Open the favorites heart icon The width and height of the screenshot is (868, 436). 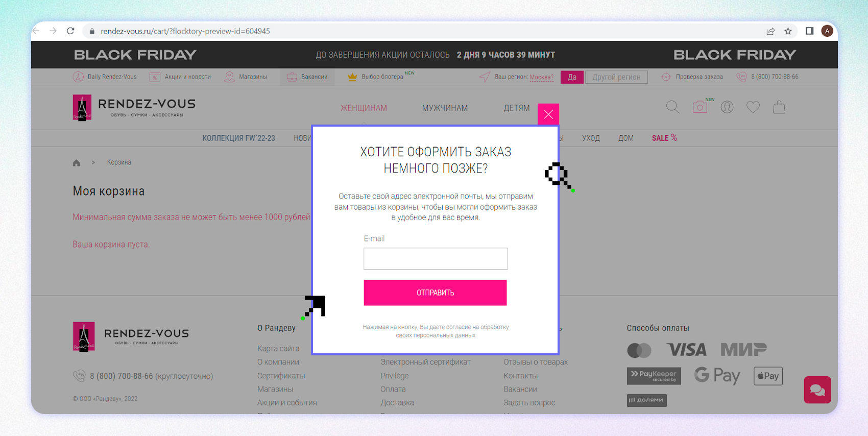(753, 107)
